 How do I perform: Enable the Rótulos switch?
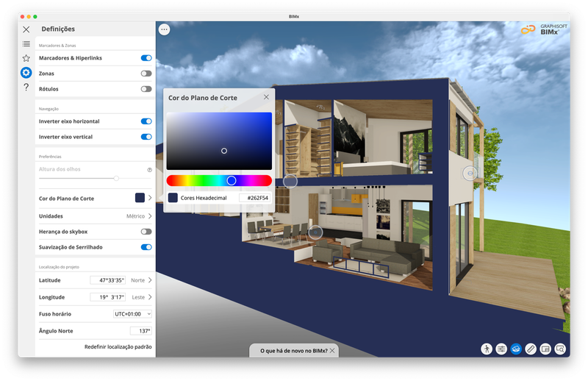point(146,89)
